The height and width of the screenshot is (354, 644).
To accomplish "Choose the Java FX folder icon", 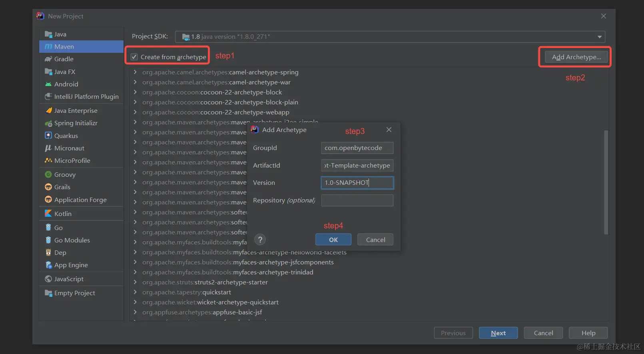I will (x=48, y=72).
